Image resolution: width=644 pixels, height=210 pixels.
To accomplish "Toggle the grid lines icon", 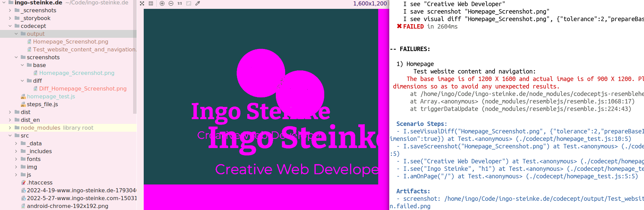I will [151, 3].
